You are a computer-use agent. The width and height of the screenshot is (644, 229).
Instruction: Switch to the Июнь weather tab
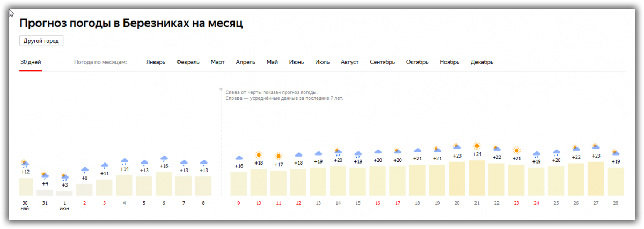click(x=296, y=62)
